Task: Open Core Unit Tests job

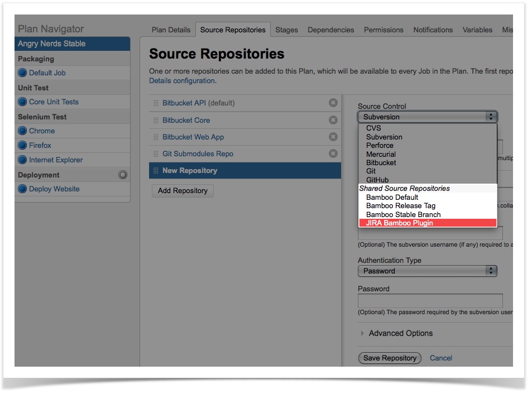Action: (x=54, y=102)
